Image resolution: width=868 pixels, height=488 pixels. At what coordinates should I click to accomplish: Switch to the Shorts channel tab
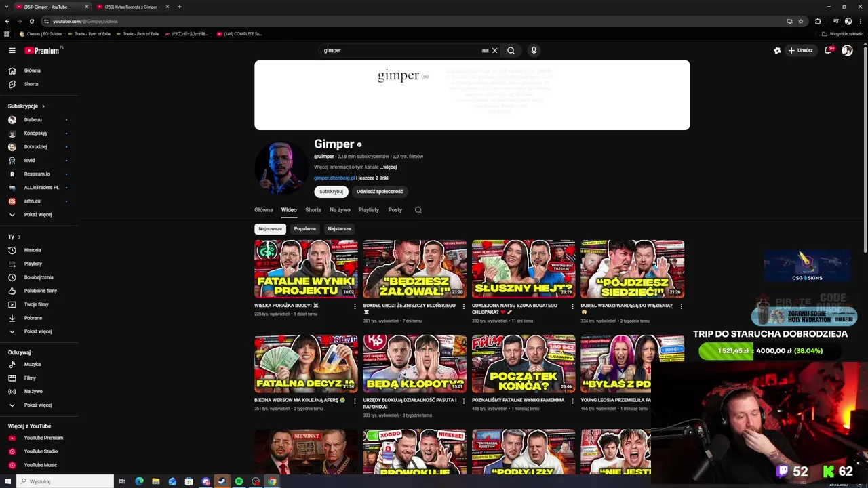point(313,210)
